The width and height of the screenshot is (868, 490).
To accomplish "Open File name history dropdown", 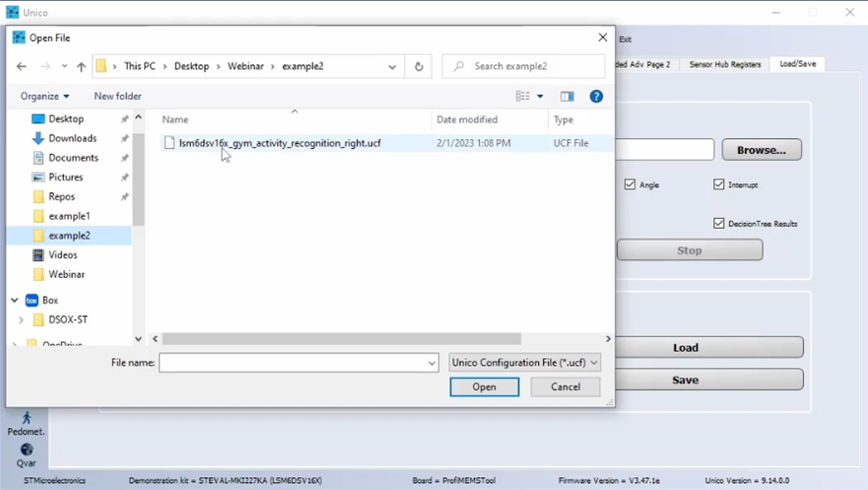I will [x=432, y=363].
